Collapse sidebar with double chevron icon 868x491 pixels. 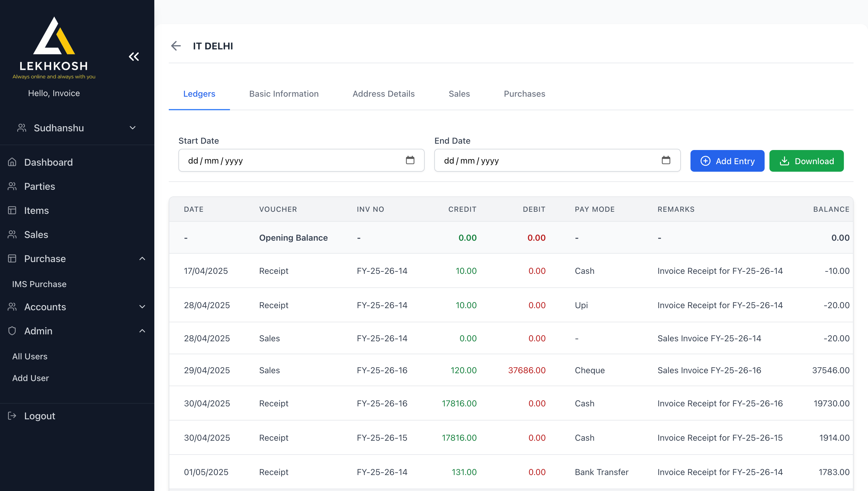point(134,57)
